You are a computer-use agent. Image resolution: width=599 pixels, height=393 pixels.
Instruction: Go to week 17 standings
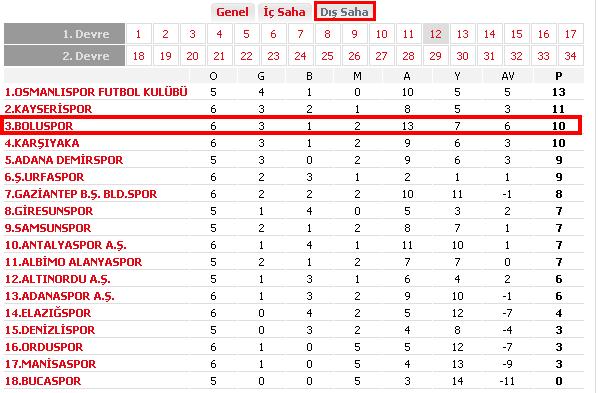pyautogui.click(x=570, y=34)
